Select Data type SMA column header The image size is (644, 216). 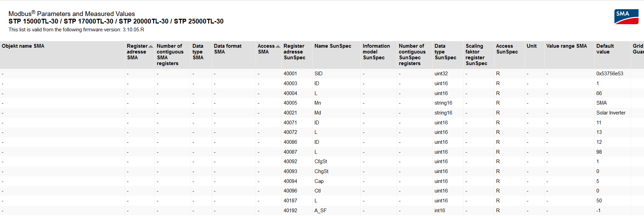(x=198, y=52)
